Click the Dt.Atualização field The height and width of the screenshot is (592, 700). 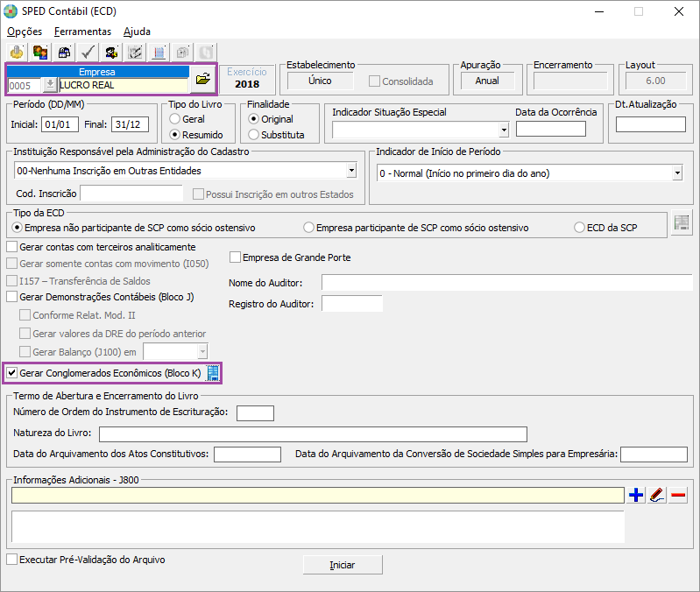650,124
